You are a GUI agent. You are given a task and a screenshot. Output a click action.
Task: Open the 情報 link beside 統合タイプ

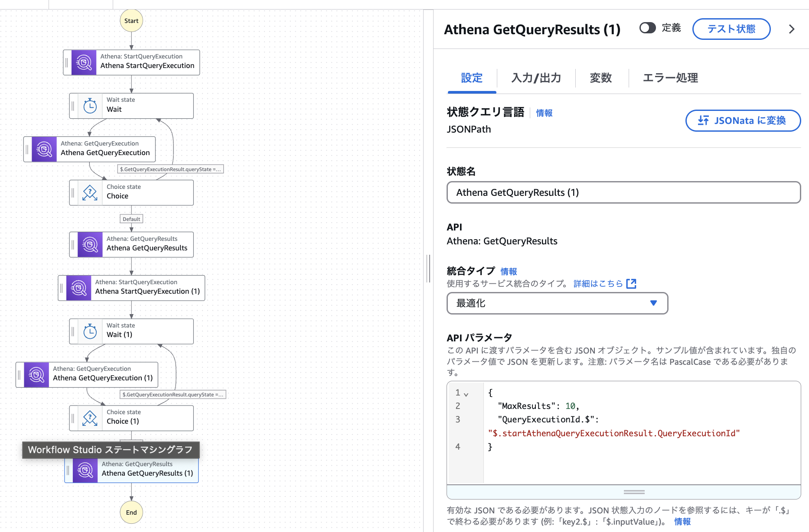point(509,272)
